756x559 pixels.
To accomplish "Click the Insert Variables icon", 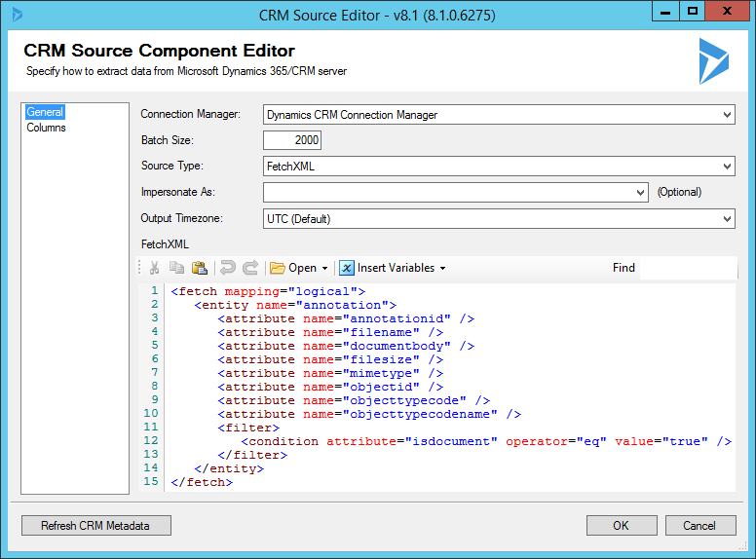I will (x=347, y=268).
